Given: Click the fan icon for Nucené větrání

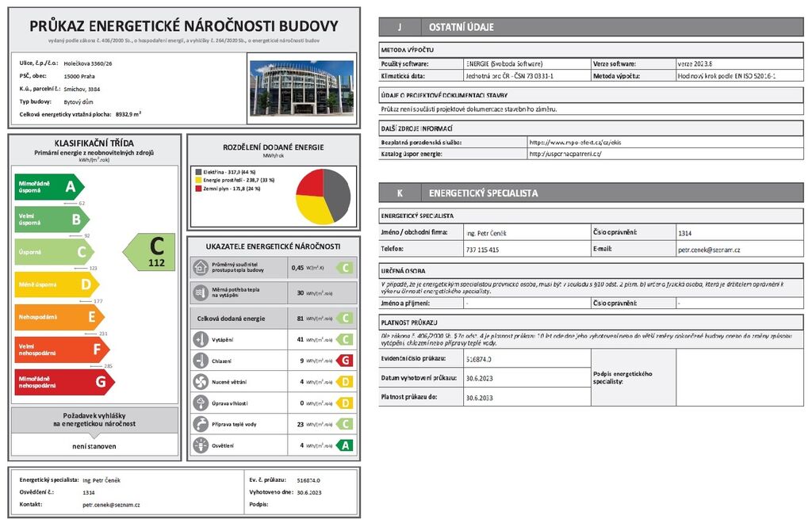Looking at the screenshot, I should pyautogui.click(x=199, y=382).
